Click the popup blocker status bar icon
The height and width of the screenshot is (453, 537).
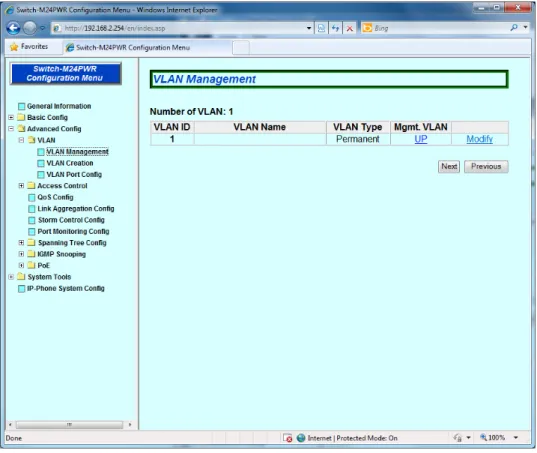coord(287,438)
